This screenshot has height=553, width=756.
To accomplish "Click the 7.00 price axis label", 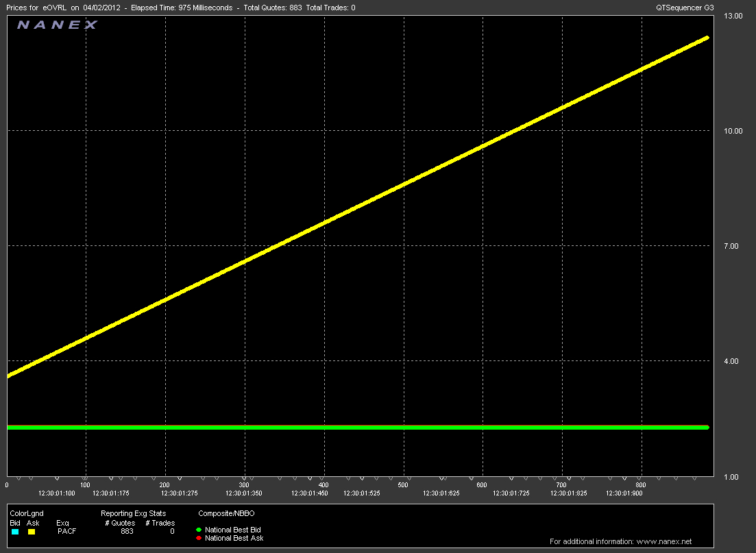I will [x=733, y=246].
